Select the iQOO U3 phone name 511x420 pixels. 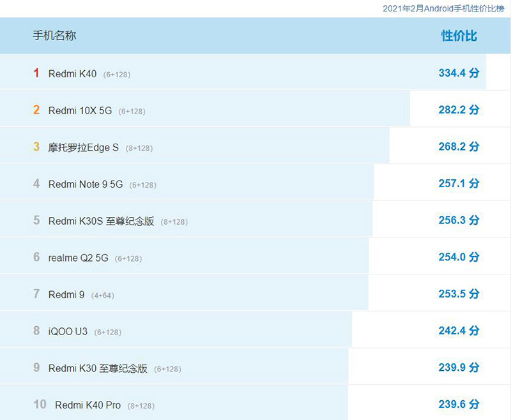coord(68,331)
